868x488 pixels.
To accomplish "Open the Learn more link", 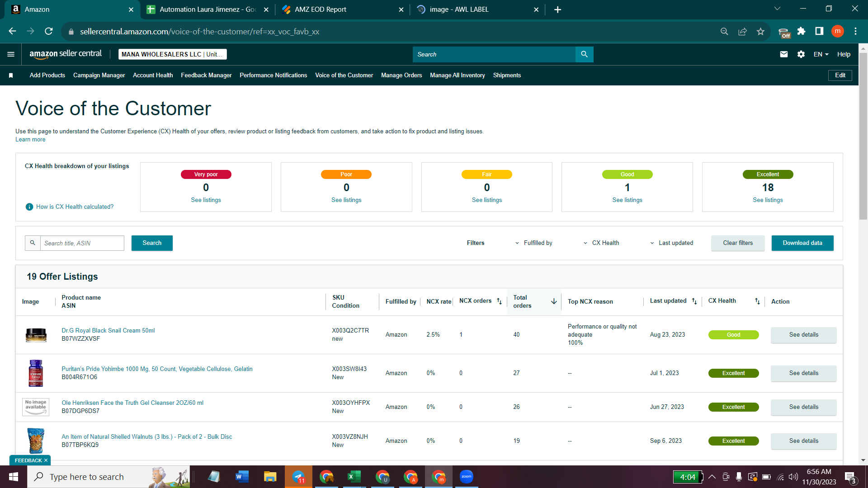I will click(30, 140).
